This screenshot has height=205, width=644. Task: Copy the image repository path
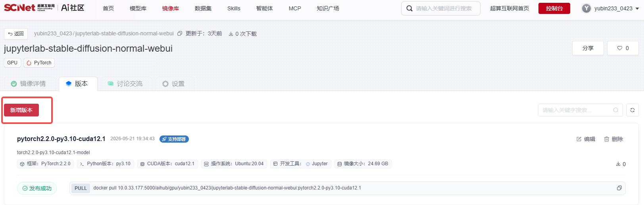pyautogui.click(x=180, y=34)
